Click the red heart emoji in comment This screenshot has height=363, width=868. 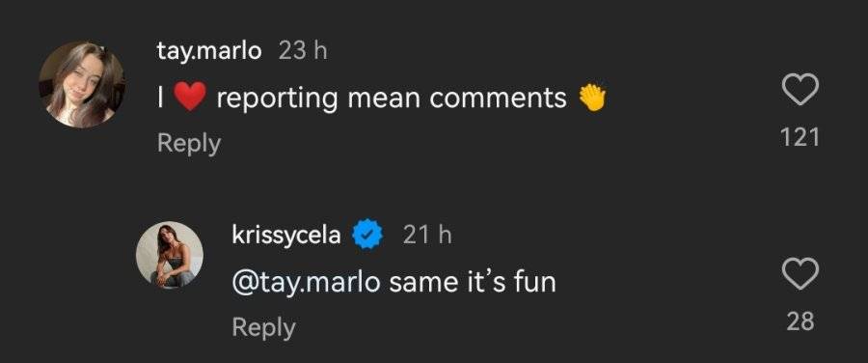[x=190, y=98]
